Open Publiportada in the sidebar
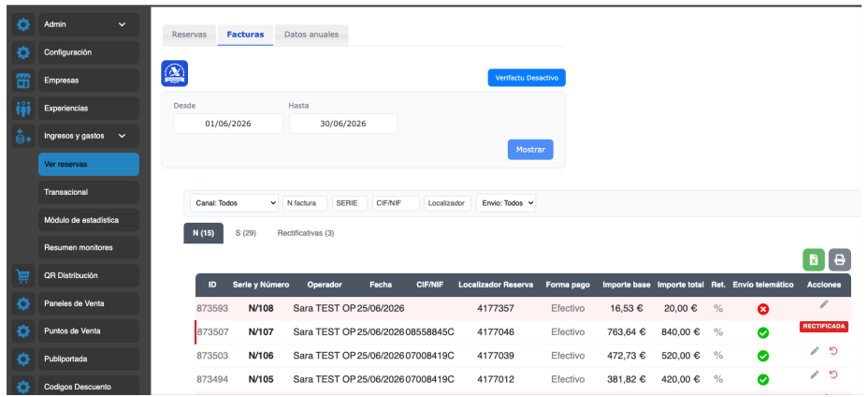868x397 pixels. pyautogui.click(x=89, y=359)
